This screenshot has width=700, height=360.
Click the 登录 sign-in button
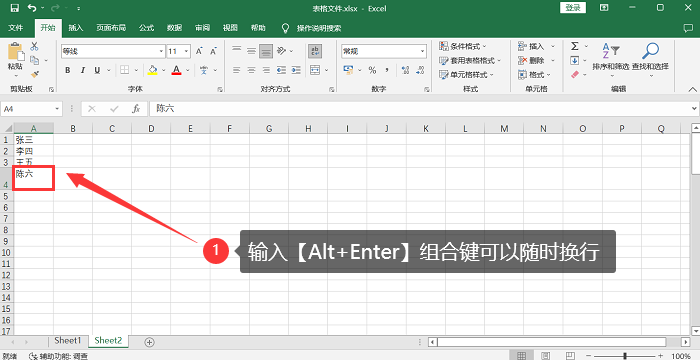coord(573,8)
